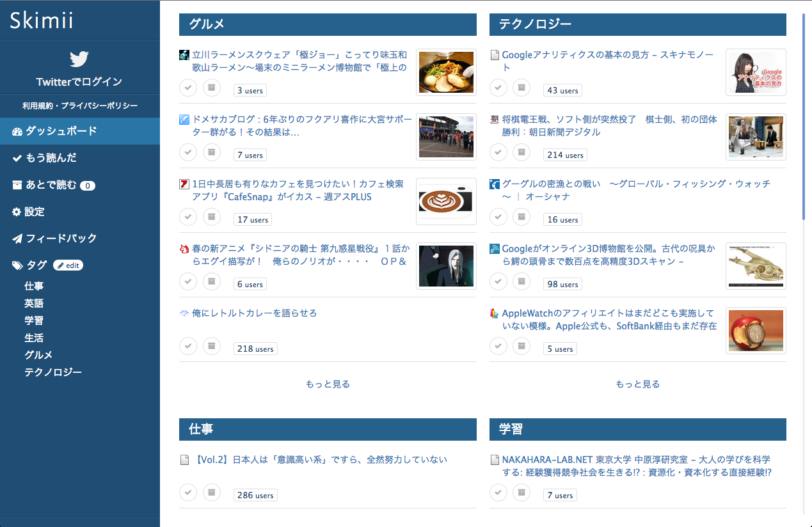812x527 pixels.
Task: Open the ダッシュボード menu item
Action: coord(61,131)
